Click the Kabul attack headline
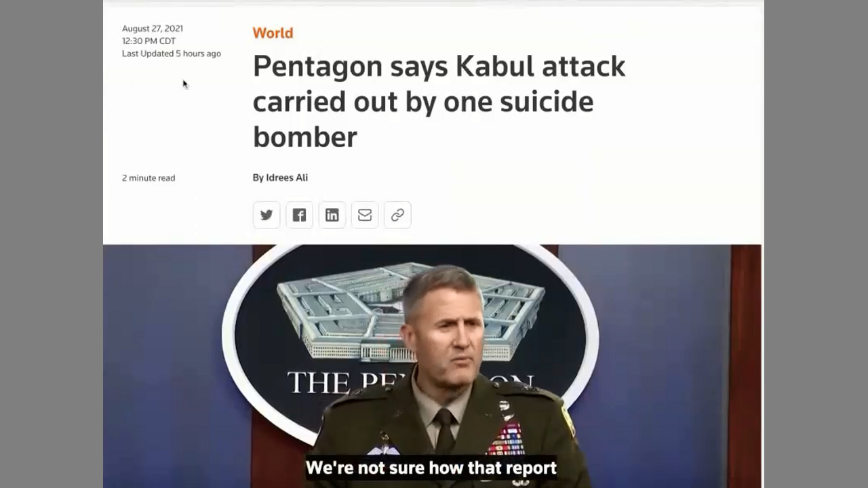 coord(439,102)
